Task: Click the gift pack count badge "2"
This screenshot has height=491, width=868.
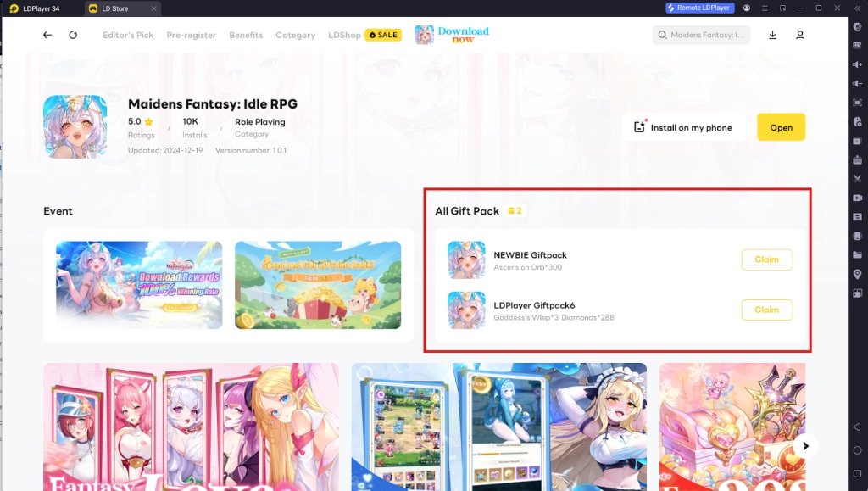Action: 515,211
